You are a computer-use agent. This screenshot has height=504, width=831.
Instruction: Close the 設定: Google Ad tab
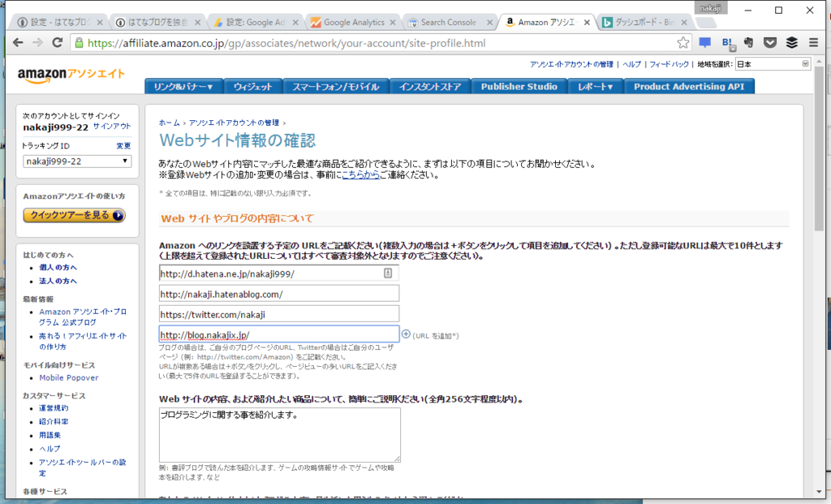click(x=295, y=22)
